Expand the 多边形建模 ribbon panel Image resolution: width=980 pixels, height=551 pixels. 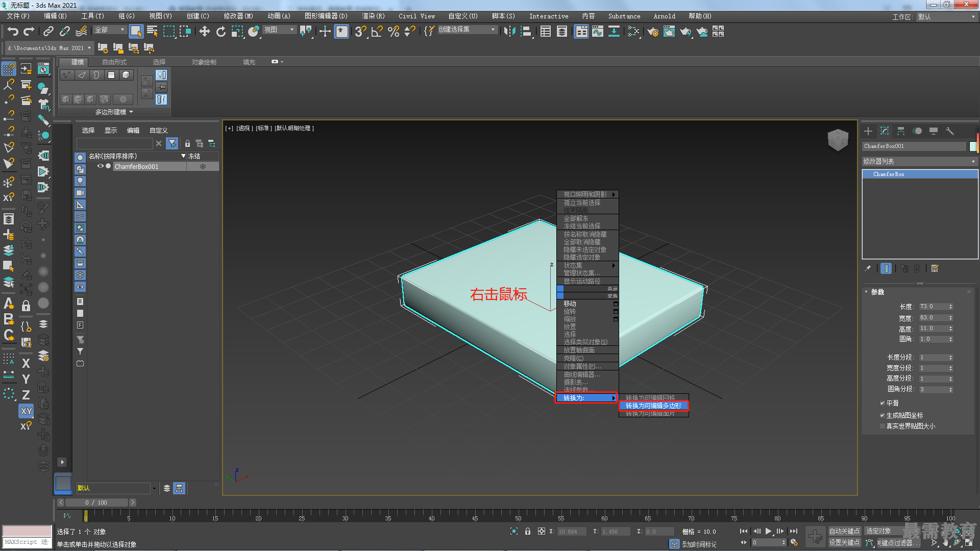tap(114, 112)
